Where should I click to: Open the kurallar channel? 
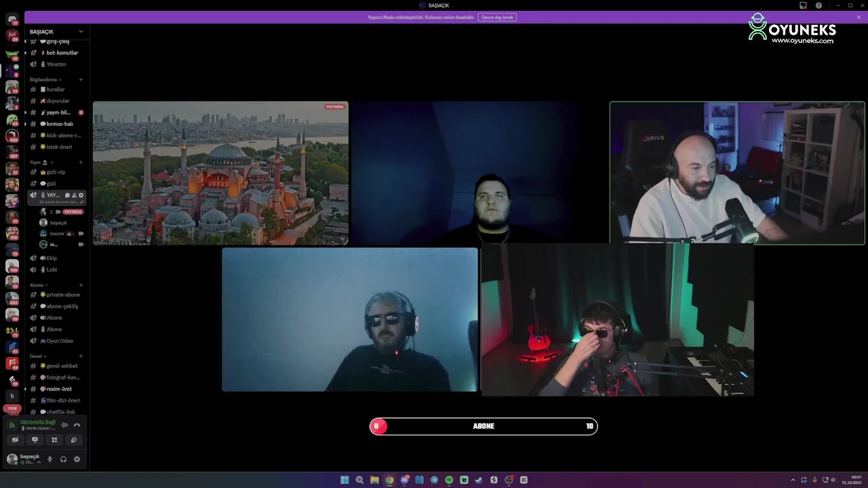coord(56,89)
